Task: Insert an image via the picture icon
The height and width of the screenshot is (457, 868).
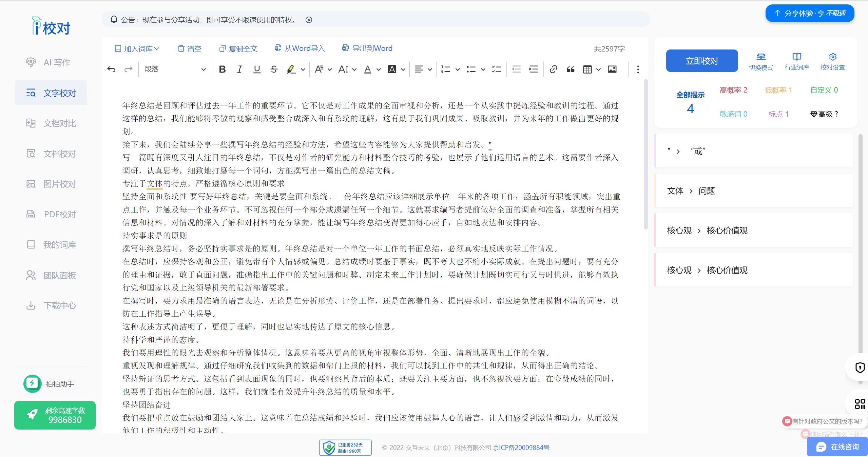Action: 612,69
